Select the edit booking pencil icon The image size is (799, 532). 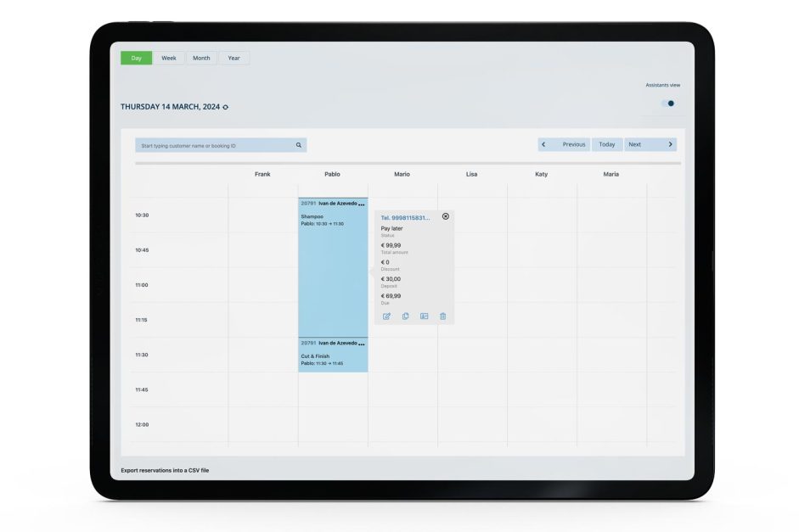[x=386, y=316]
